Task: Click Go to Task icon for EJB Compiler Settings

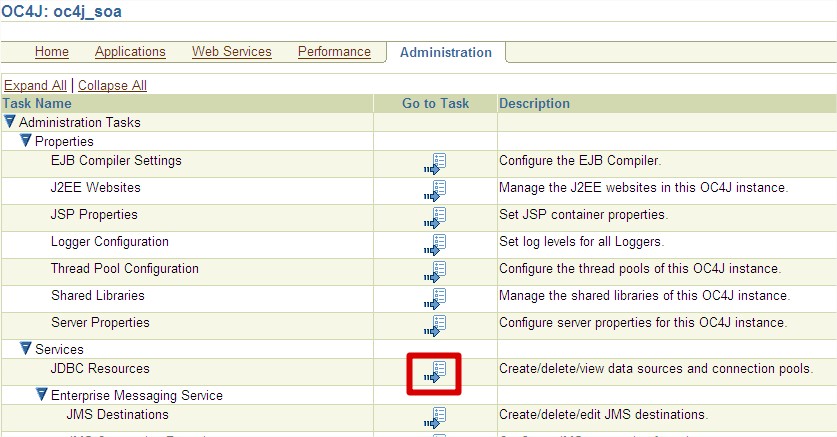Action: pos(435,164)
